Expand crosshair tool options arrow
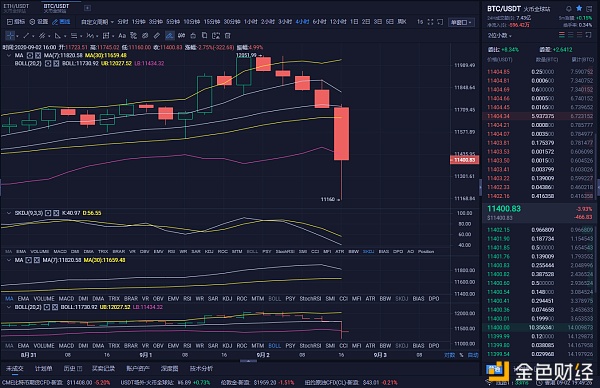The image size is (600, 388). (x=18, y=36)
